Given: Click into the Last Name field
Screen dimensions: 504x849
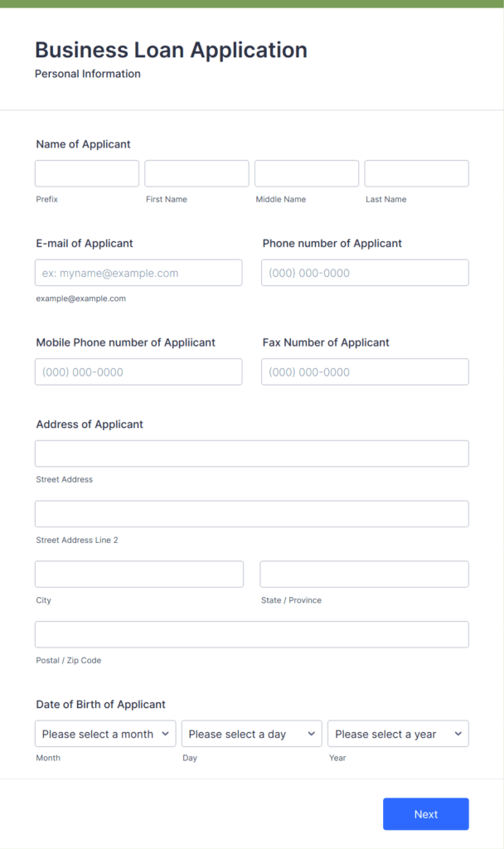Looking at the screenshot, I should (x=416, y=173).
